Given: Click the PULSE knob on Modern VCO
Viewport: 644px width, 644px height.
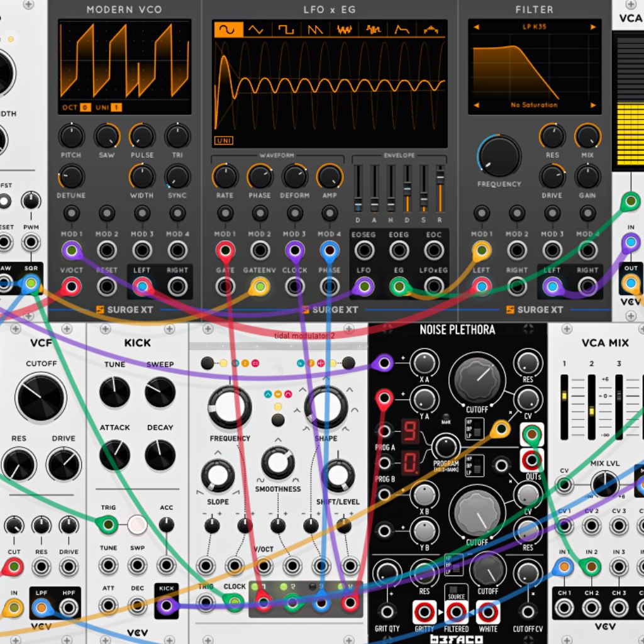Looking at the screenshot, I should tap(142, 136).
